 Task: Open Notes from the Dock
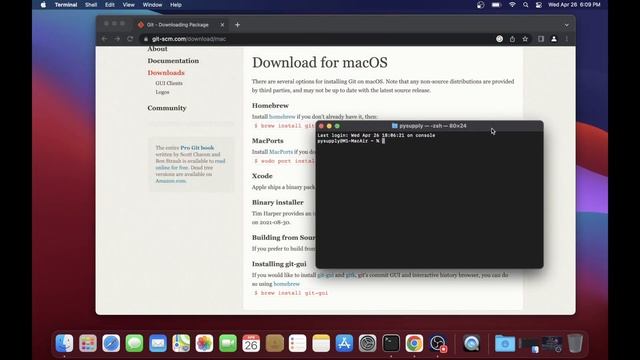[321, 343]
